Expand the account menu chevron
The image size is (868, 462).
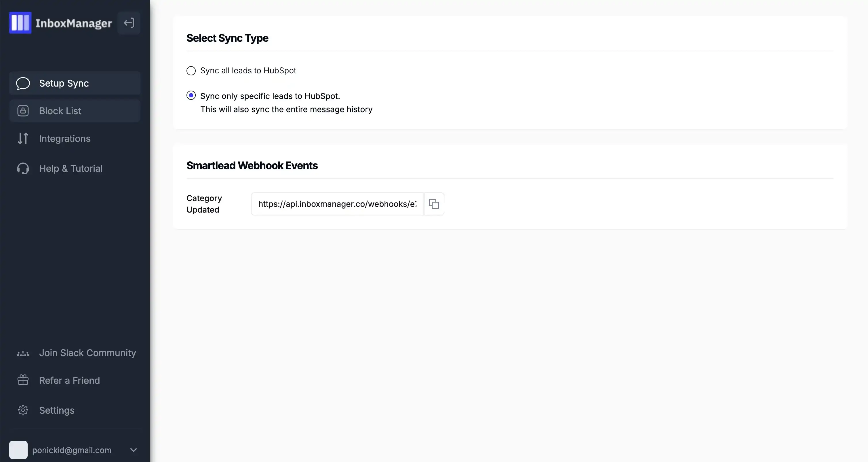(x=134, y=450)
